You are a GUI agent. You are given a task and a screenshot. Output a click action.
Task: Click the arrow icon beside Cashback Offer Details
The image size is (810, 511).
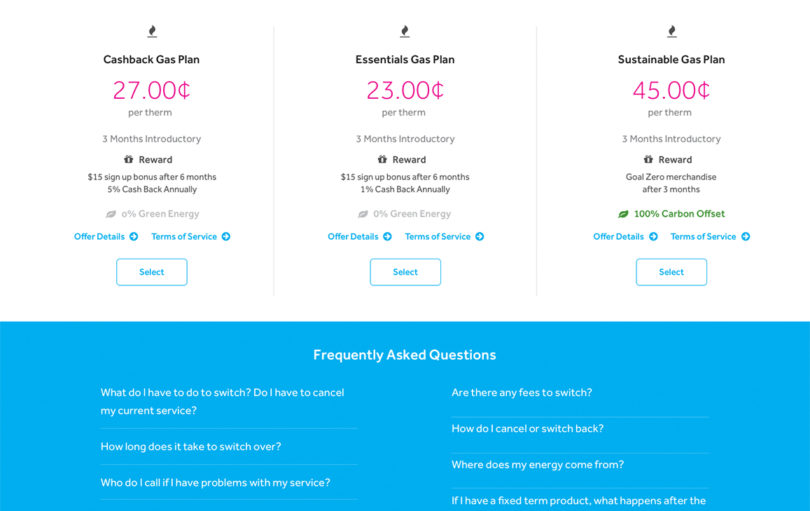(134, 237)
